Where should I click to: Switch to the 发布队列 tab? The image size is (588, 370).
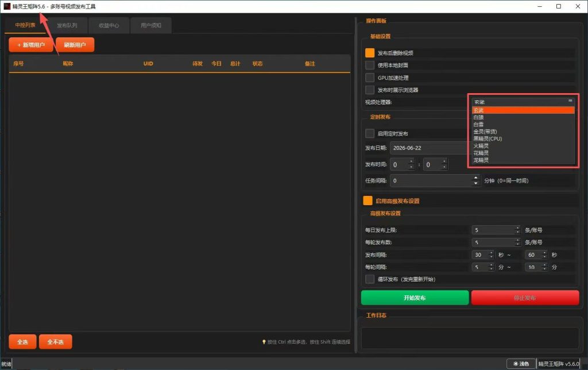point(67,25)
